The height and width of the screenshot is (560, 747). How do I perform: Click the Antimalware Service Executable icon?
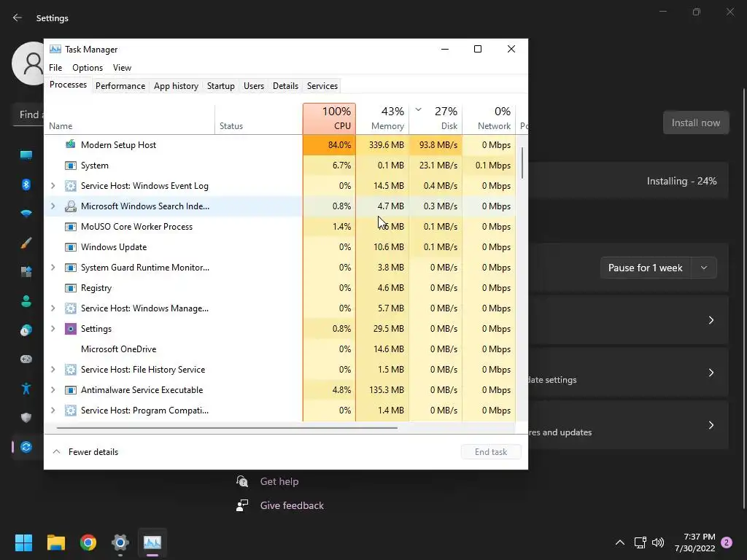(x=71, y=390)
